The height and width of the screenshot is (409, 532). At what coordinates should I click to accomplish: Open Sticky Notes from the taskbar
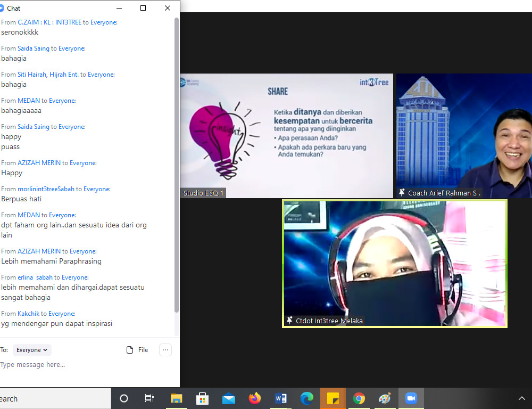click(333, 398)
